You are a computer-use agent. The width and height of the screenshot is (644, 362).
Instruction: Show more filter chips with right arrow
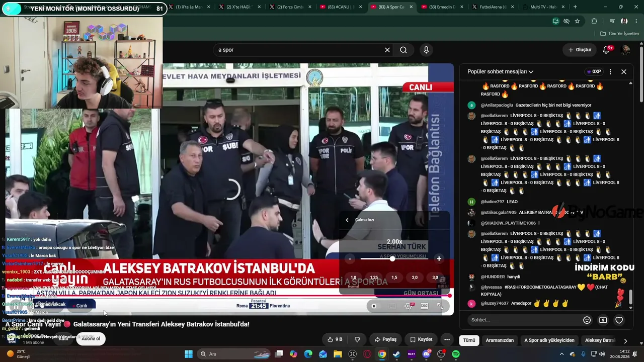(x=625, y=341)
